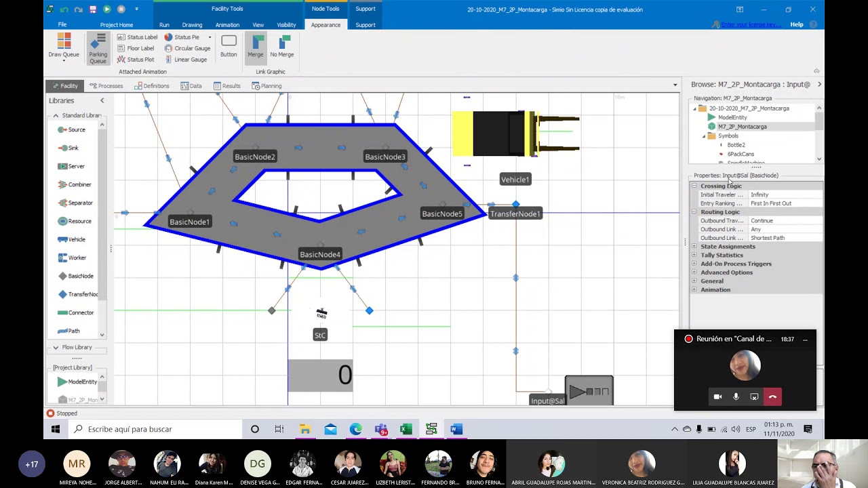The image size is (868, 488).
Task: Collapse the Routing Logic section
Action: point(694,211)
